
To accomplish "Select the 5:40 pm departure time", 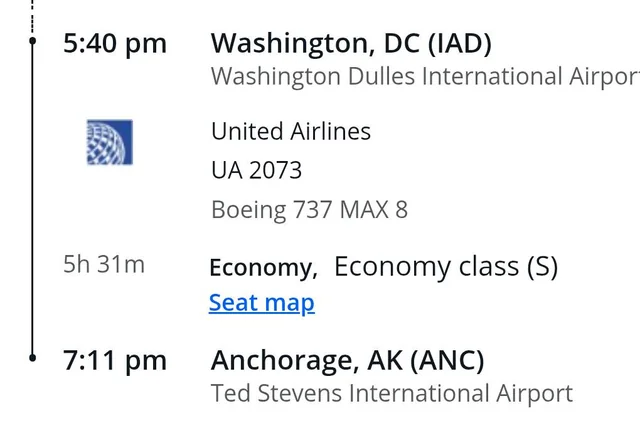I will point(114,44).
